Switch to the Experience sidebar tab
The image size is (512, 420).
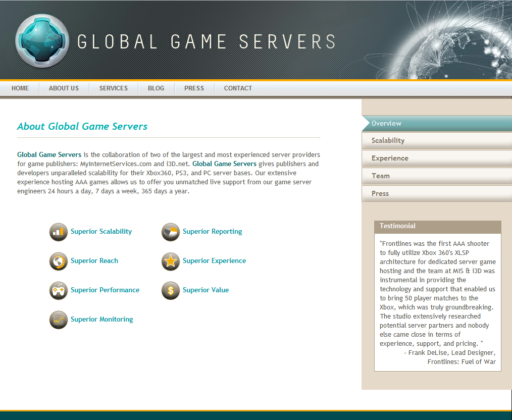click(x=437, y=159)
